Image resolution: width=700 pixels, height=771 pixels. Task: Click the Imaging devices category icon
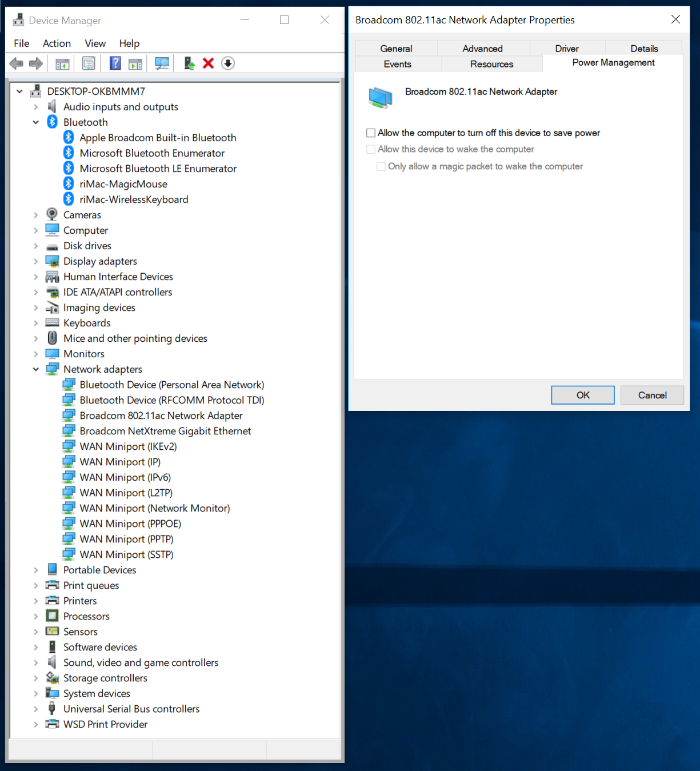[52, 307]
